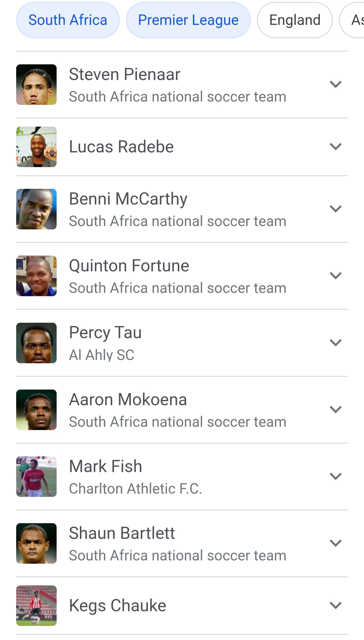
Task: Expand the Mark Fish entry chevron
Action: [x=335, y=476]
